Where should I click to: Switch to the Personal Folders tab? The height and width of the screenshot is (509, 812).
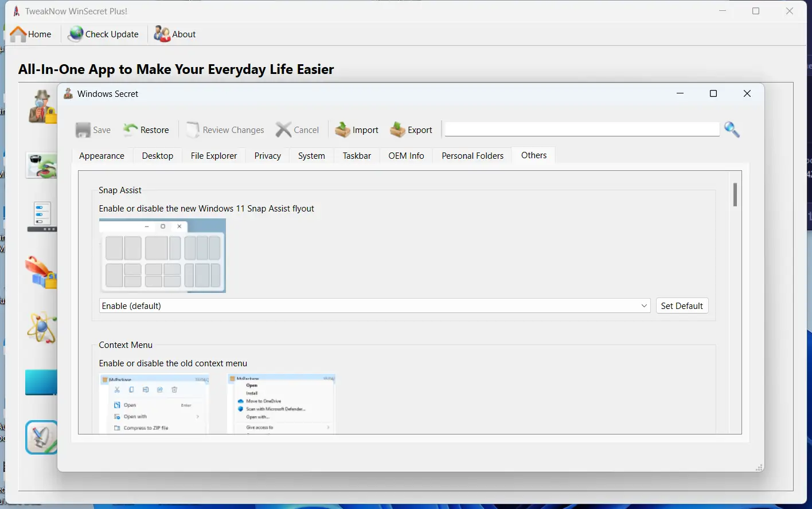click(473, 156)
